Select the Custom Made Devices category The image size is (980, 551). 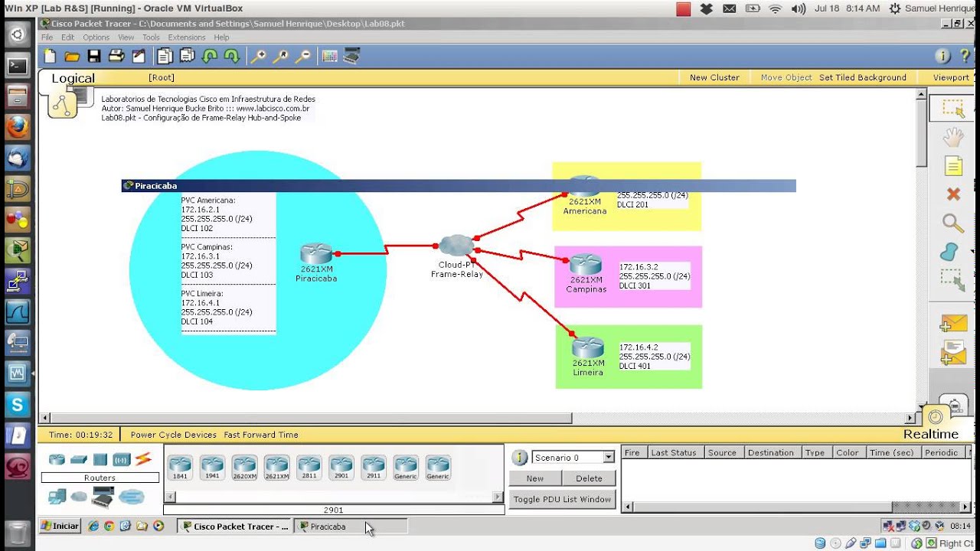click(103, 497)
